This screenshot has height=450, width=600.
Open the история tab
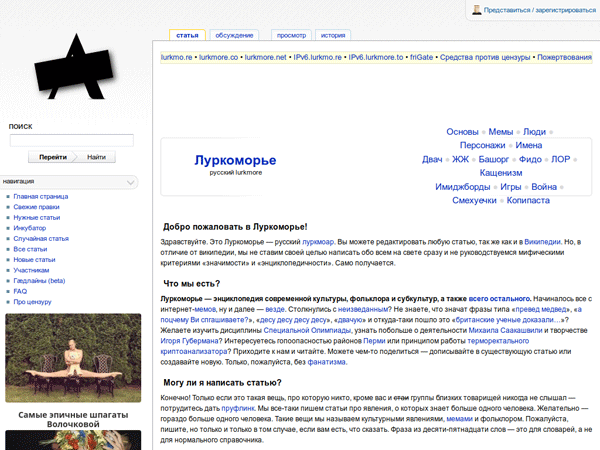[333, 35]
